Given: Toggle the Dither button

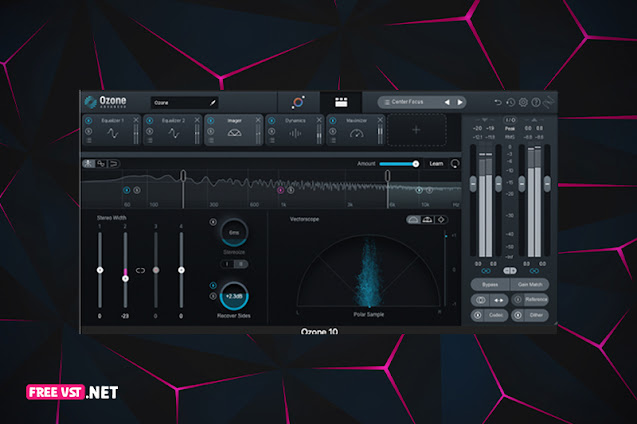Looking at the screenshot, I should [518, 315].
